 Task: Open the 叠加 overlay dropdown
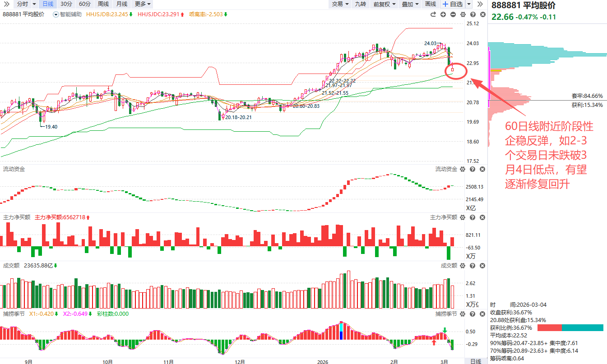tap(410, 4)
